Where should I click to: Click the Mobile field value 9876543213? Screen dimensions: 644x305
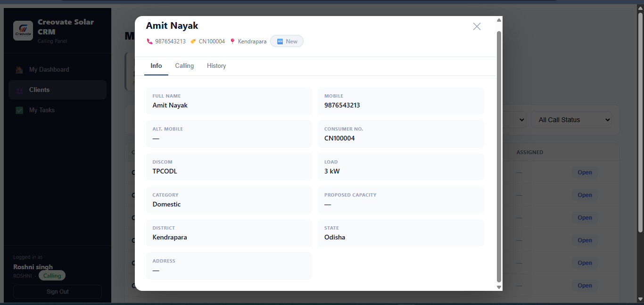coord(342,106)
